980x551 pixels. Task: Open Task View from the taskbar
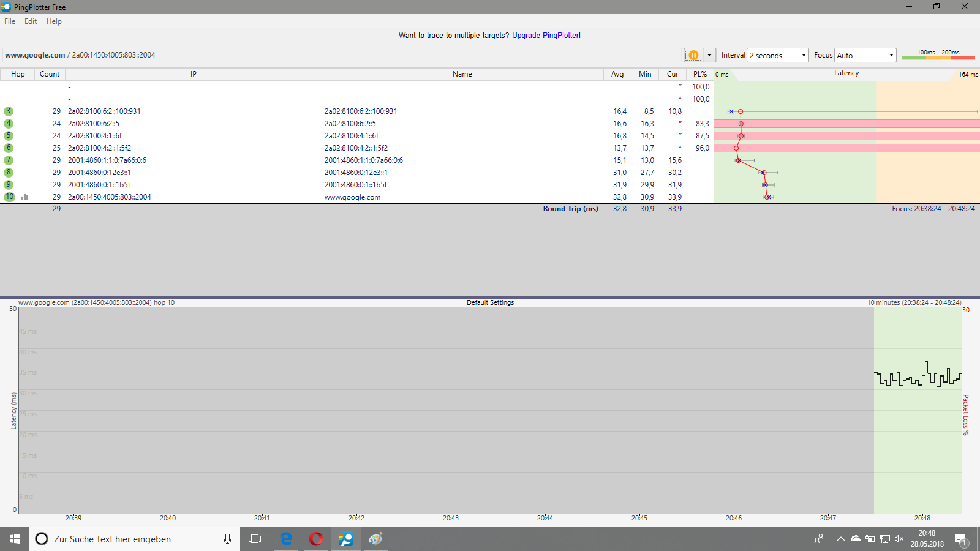point(255,539)
